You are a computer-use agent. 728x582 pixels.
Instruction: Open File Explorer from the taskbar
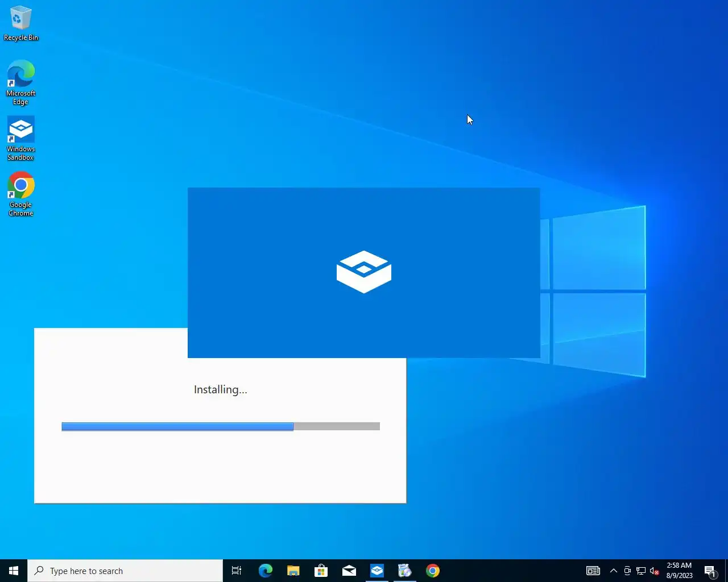click(293, 571)
